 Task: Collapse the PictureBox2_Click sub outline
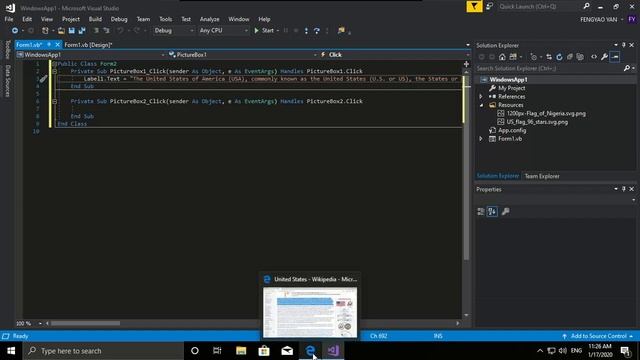tap(54, 101)
